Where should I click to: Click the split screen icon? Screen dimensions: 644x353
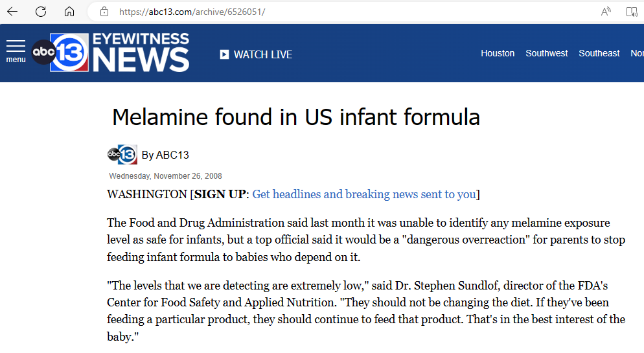pos(632,12)
